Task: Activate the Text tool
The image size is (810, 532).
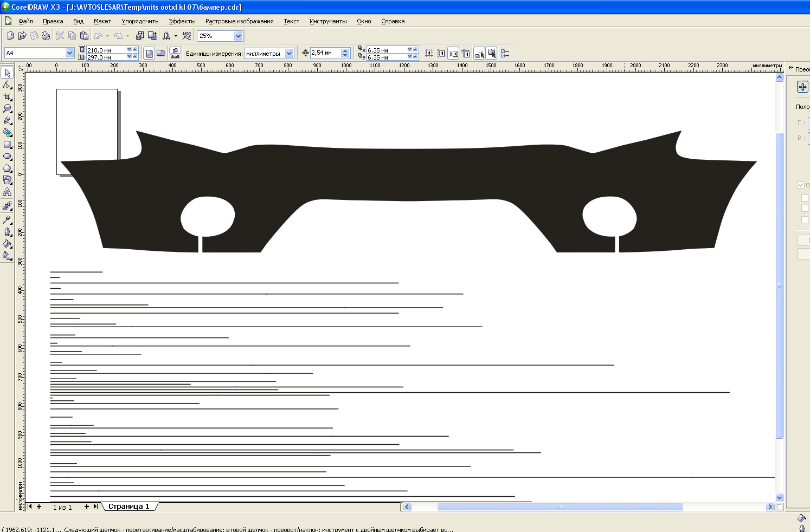Action: coord(8,192)
